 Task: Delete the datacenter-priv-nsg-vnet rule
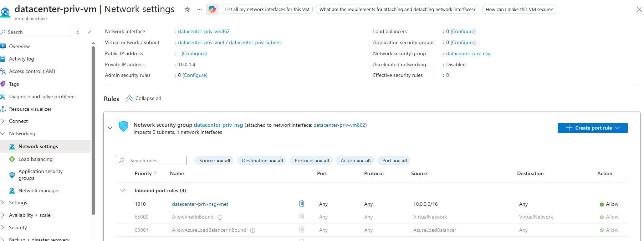click(x=302, y=204)
